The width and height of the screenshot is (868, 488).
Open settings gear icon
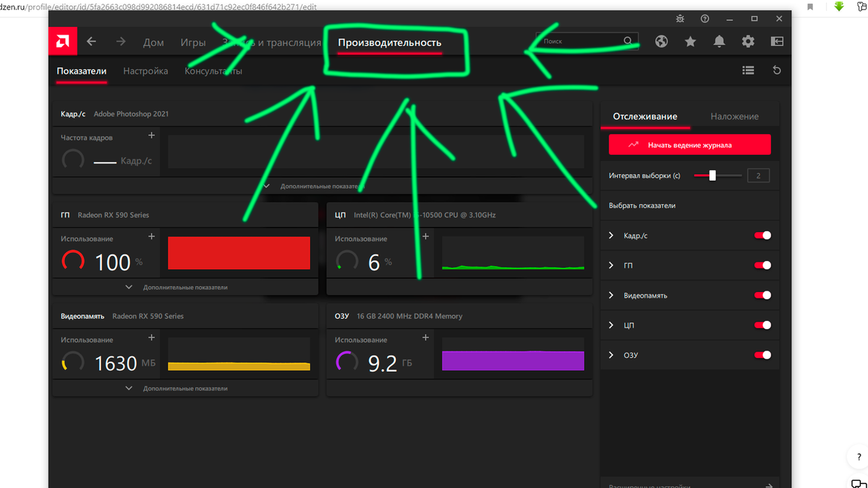point(748,42)
